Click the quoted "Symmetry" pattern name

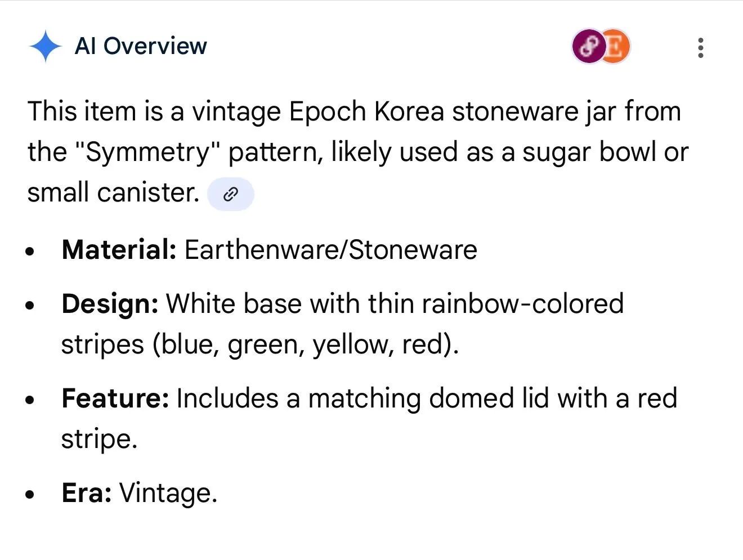click(x=147, y=153)
